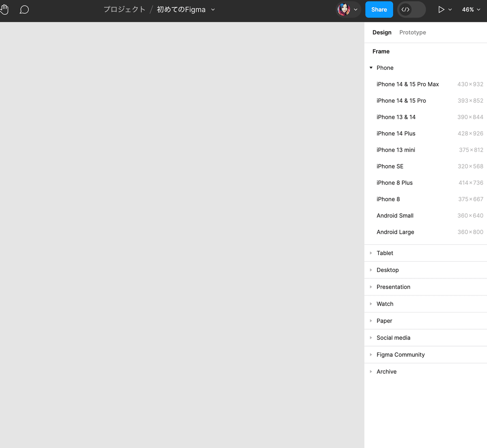Select the Comment tool
487x448 pixels.
pyautogui.click(x=24, y=9)
